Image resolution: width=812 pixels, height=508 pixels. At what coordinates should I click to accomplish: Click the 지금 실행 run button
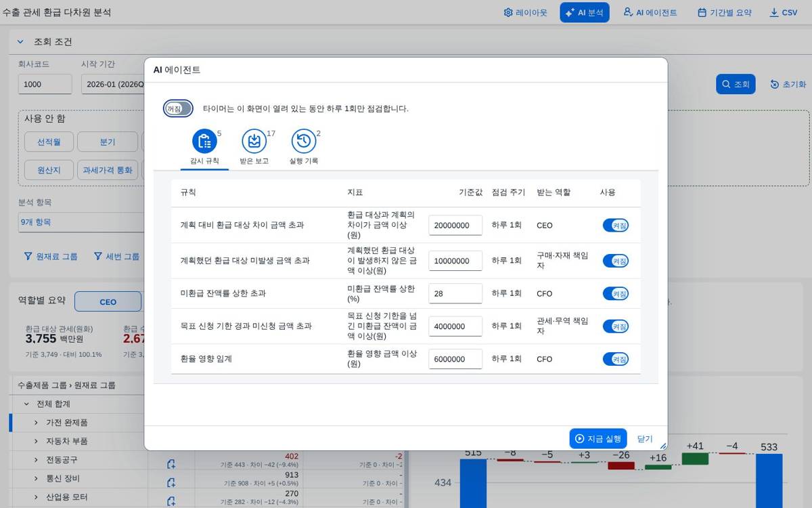(598, 438)
